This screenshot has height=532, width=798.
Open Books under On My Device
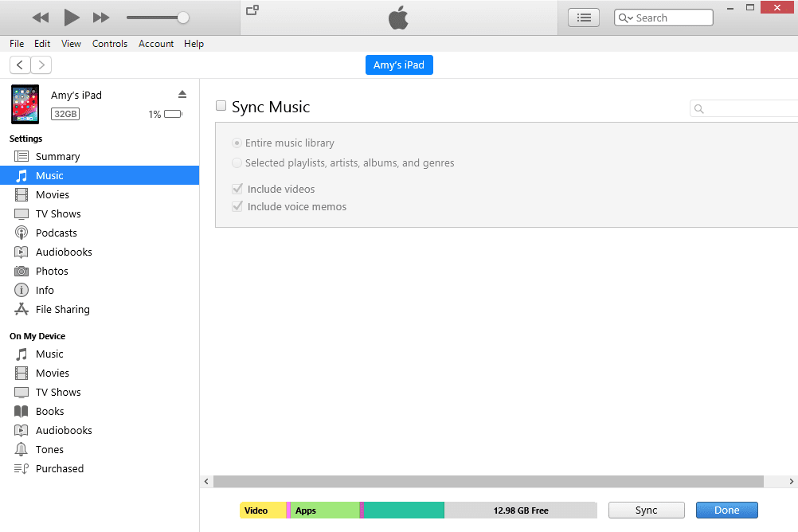[100, 412]
